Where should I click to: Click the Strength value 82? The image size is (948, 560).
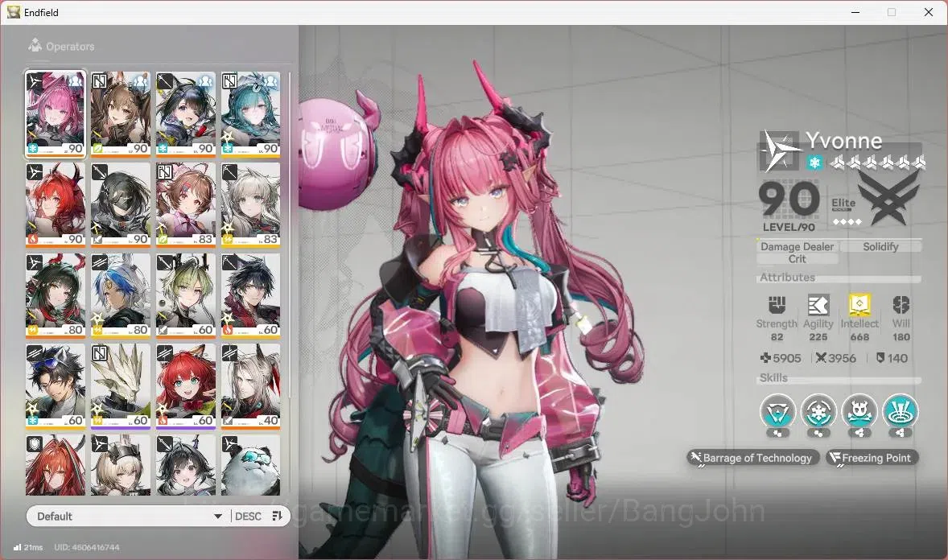point(777,337)
